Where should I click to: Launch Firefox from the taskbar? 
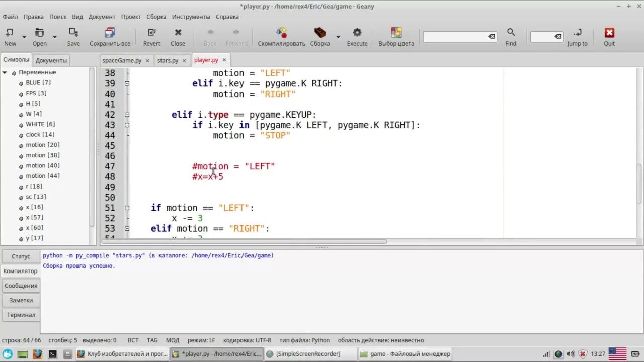pos(37,354)
